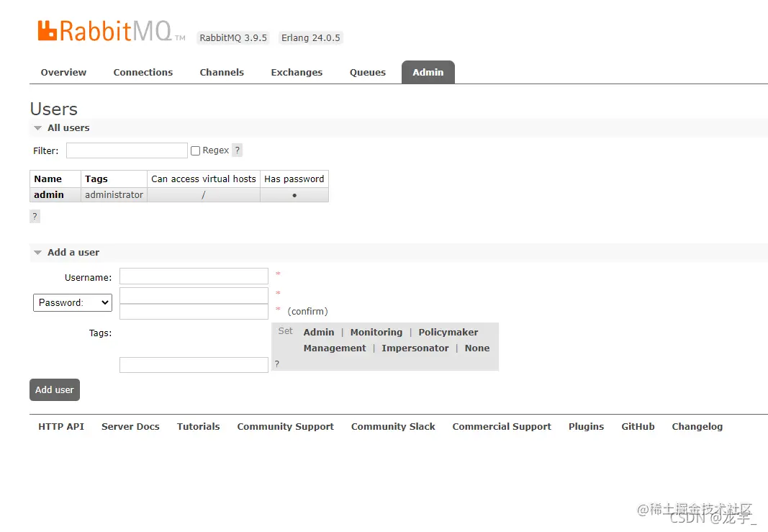Set the Policymaker tag
The image size is (768, 532).
coord(448,332)
